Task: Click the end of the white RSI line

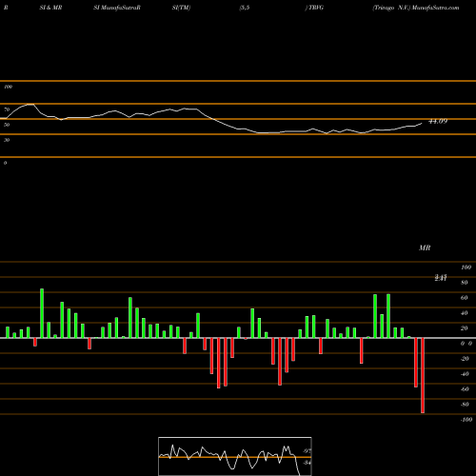Action: 422,123
